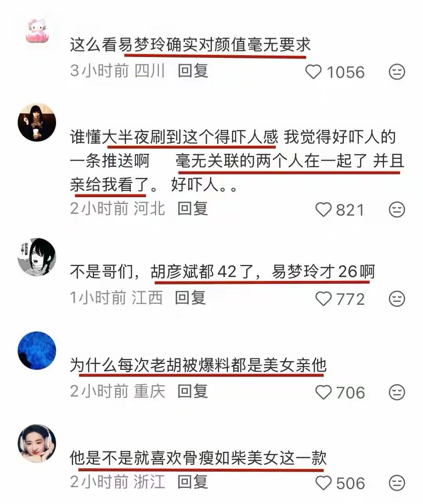Open the blue glowing avatar profile
The height and width of the screenshot is (504, 423).
pyautogui.click(x=37, y=350)
